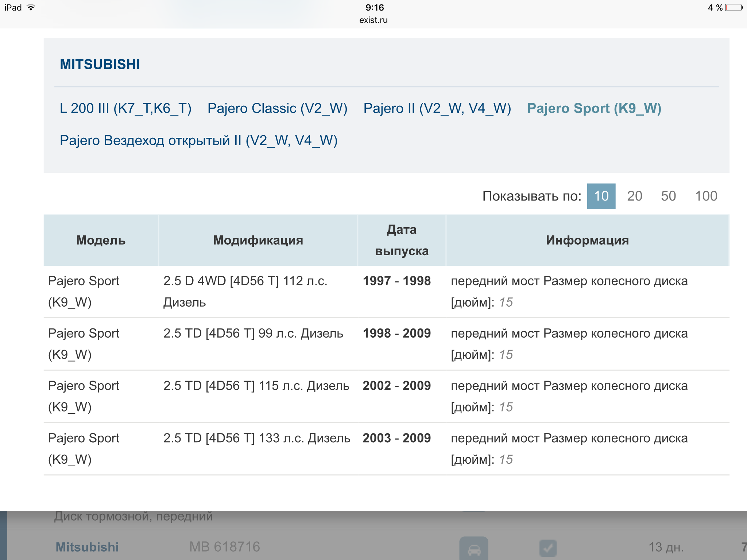This screenshot has width=747, height=560.
Task: Tap the battery indicator in status bar
Action: point(733,8)
